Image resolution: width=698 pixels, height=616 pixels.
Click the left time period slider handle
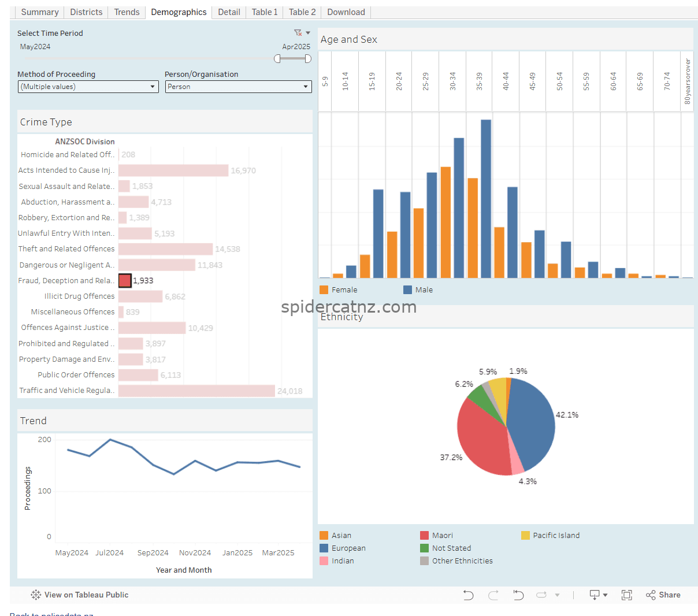(277, 58)
